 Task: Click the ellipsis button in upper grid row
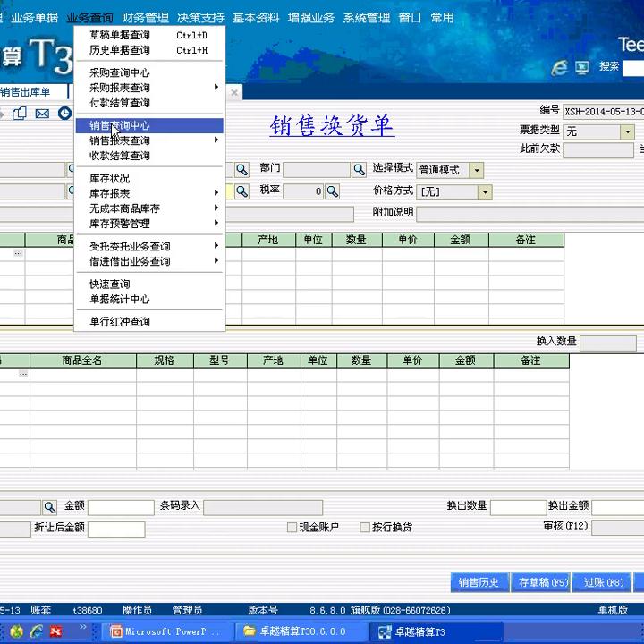pyautogui.click(x=18, y=253)
